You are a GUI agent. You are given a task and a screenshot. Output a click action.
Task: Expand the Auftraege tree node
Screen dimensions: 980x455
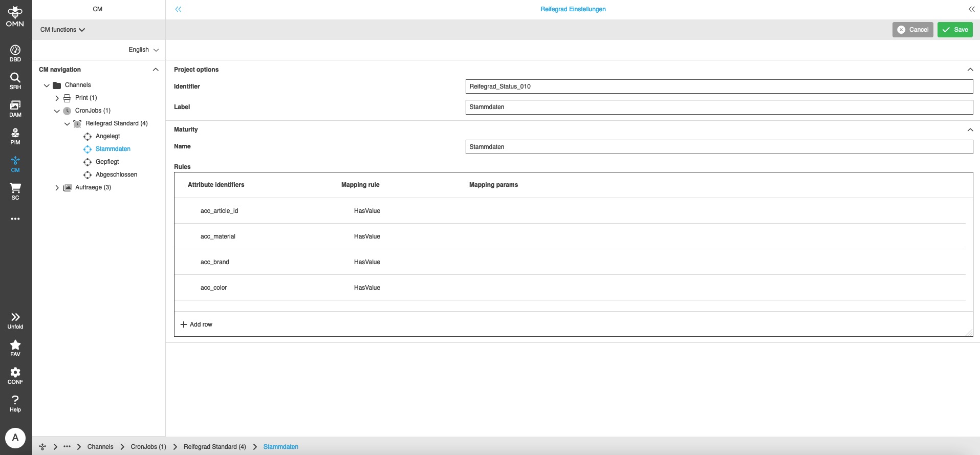point(57,188)
